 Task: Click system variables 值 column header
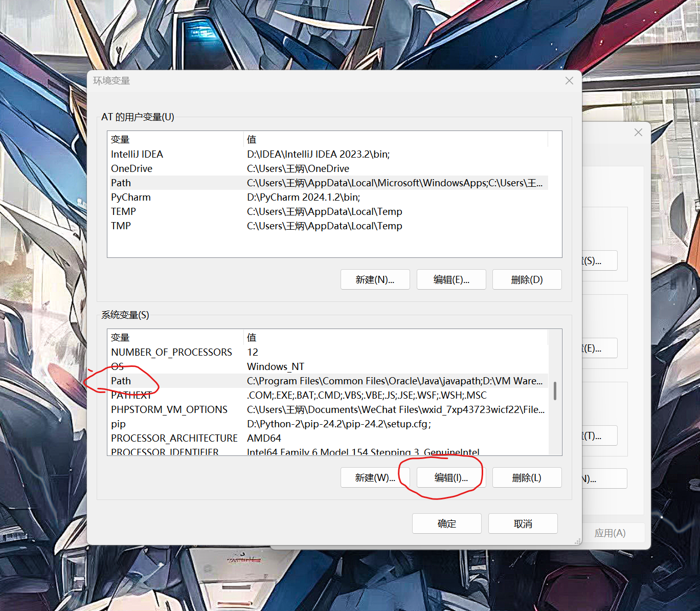coord(396,337)
